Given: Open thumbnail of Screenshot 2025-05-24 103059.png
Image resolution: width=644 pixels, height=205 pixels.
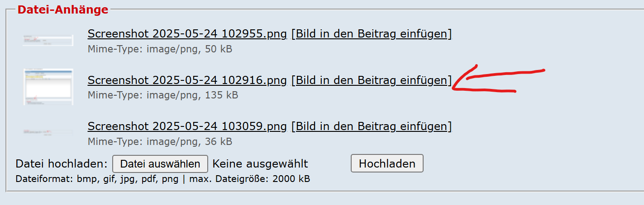Looking at the screenshot, I should pyautogui.click(x=48, y=132).
